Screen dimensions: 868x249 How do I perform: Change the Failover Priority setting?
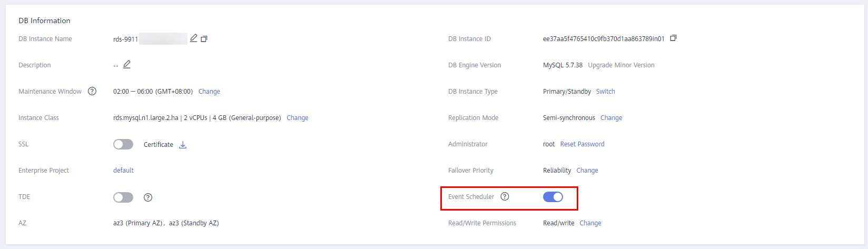point(587,171)
